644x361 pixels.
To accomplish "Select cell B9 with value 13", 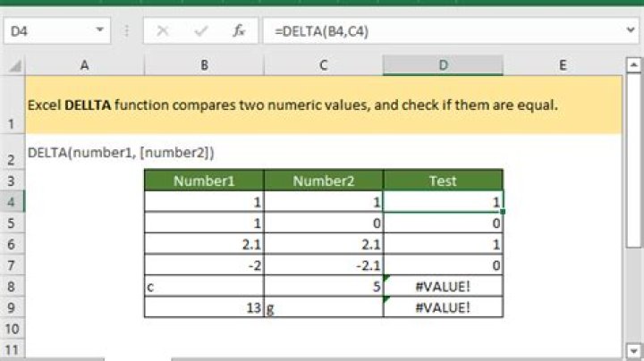I will pos(204,307).
